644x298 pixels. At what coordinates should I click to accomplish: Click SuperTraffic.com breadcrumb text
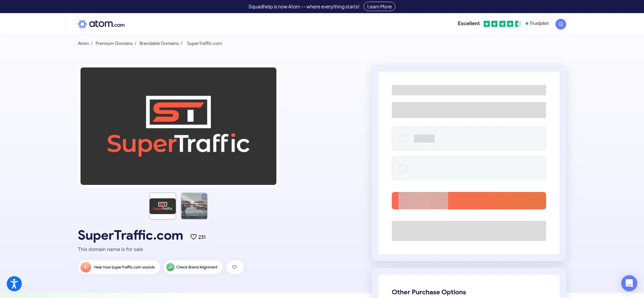tap(204, 43)
